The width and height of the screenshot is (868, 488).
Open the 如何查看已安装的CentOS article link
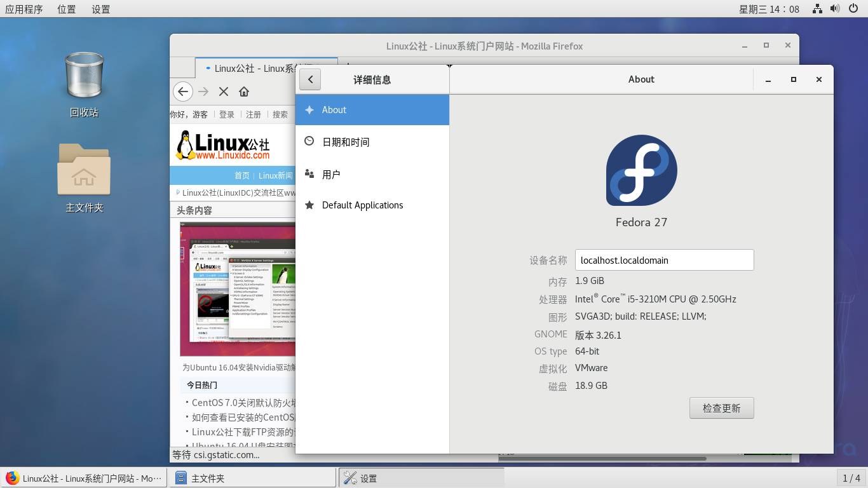244,417
